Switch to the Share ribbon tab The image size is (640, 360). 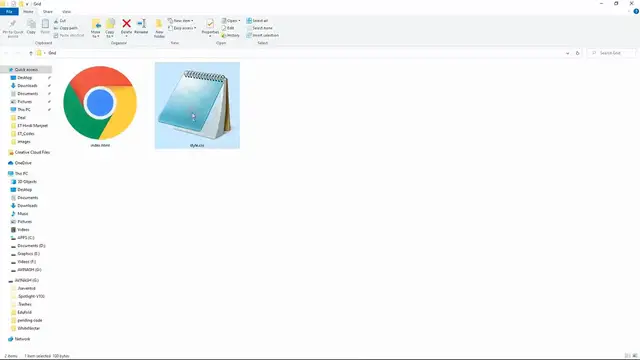(48, 11)
